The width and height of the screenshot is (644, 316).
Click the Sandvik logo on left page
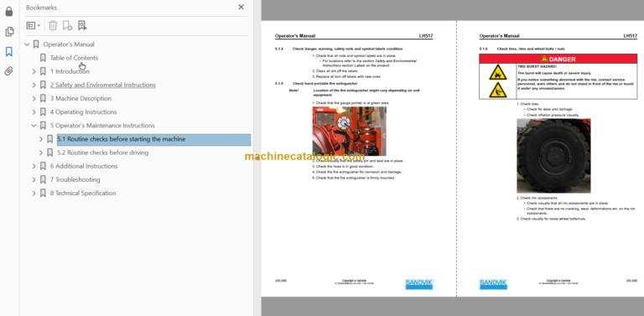(419, 284)
